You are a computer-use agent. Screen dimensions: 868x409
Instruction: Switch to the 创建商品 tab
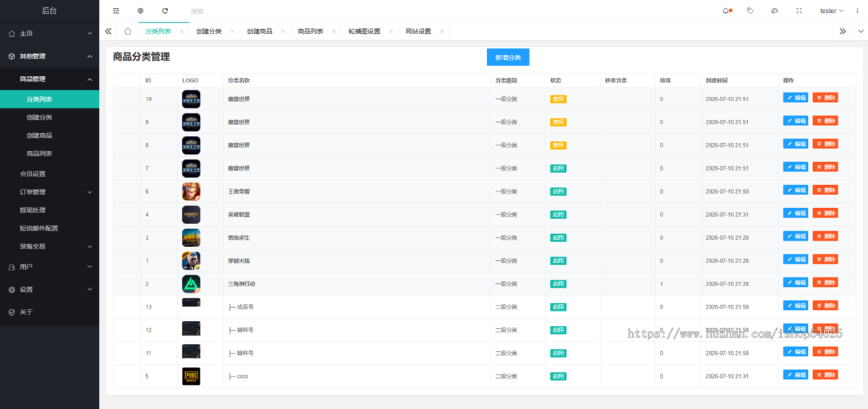tap(260, 32)
